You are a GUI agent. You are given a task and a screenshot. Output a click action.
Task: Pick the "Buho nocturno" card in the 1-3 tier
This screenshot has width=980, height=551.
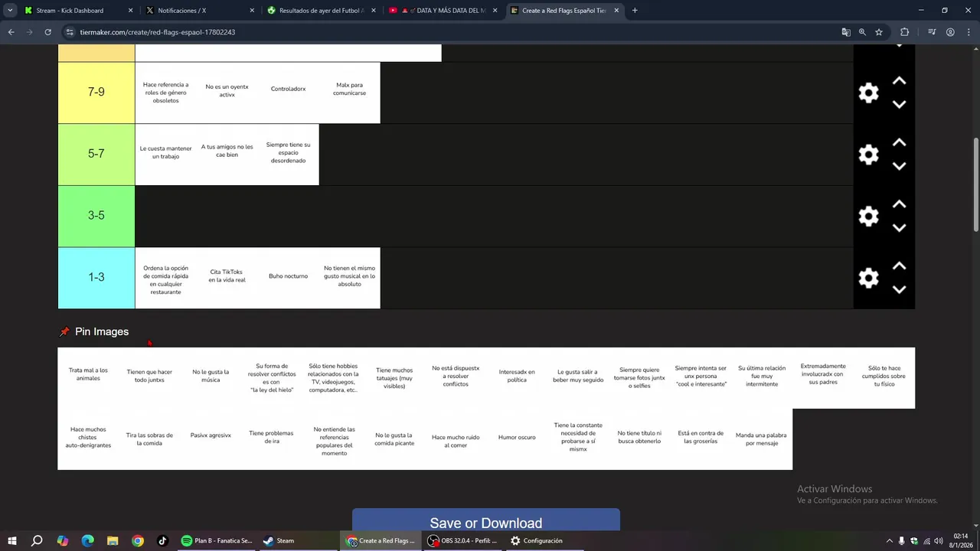pyautogui.click(x=288, y=278)
